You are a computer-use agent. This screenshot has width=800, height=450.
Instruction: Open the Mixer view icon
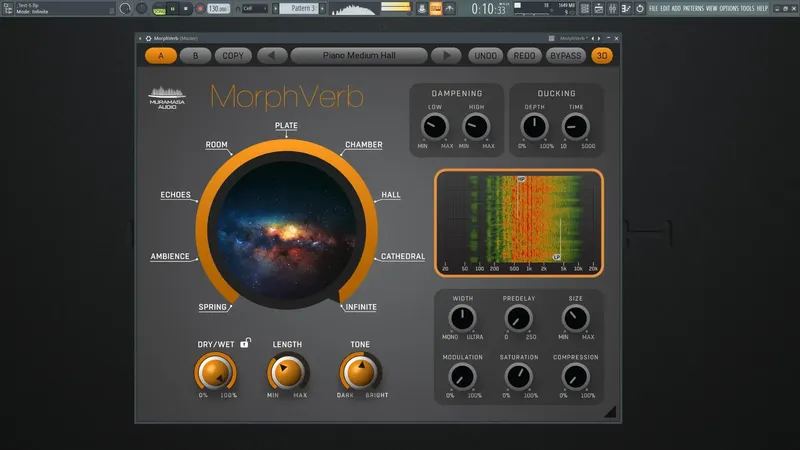[x=613, y=9]
